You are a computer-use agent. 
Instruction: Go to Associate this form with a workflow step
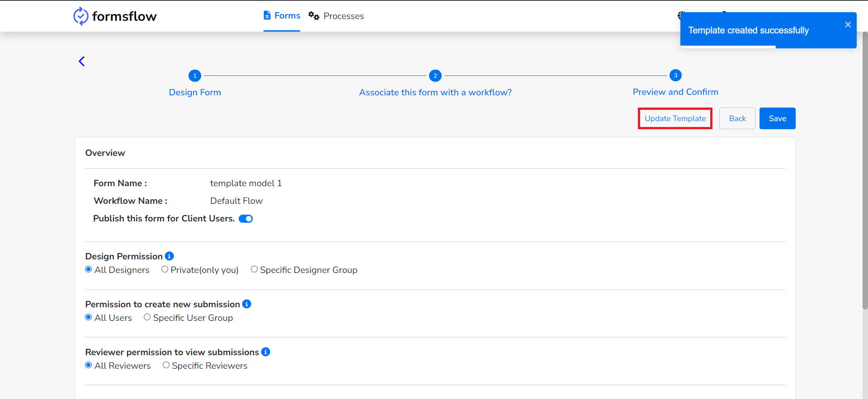(x=435, y=92)
